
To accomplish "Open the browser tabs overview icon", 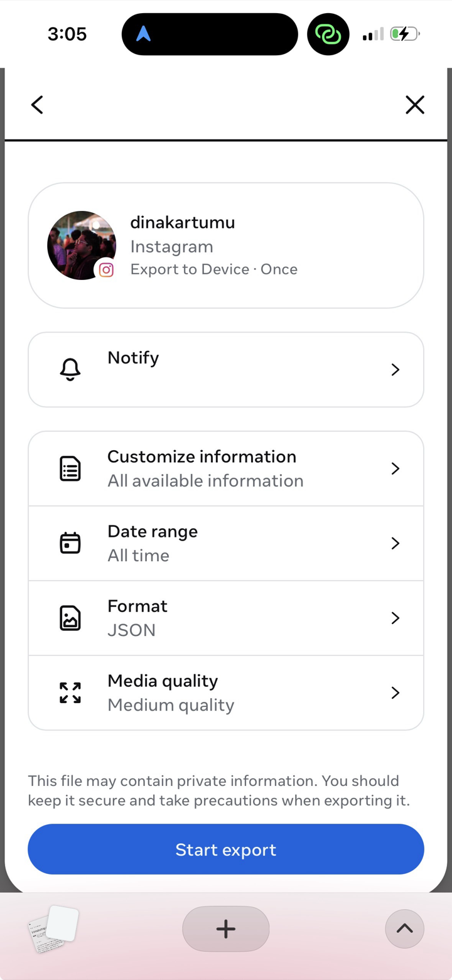I will point(53,929).
